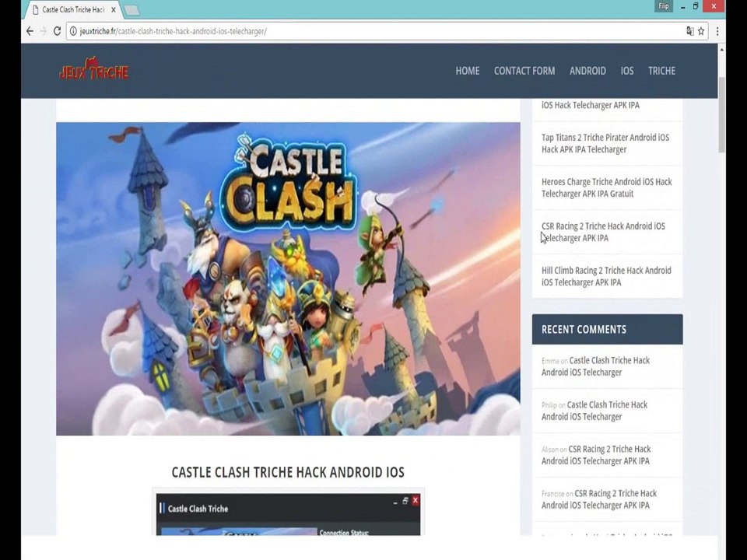The height and width of the screenshot is (560, 747).
Task: Close the Castle Clash Triche tab
Action: click(114, 9)
